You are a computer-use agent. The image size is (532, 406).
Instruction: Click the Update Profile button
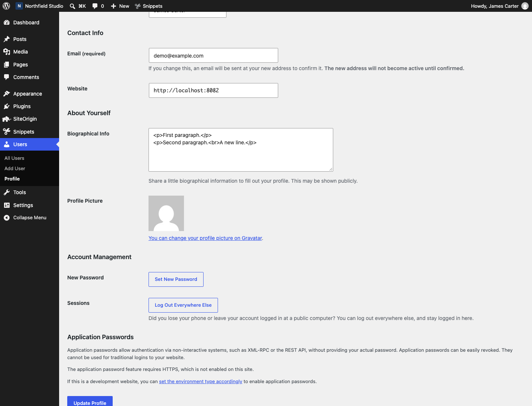click(x=90, y=401)
